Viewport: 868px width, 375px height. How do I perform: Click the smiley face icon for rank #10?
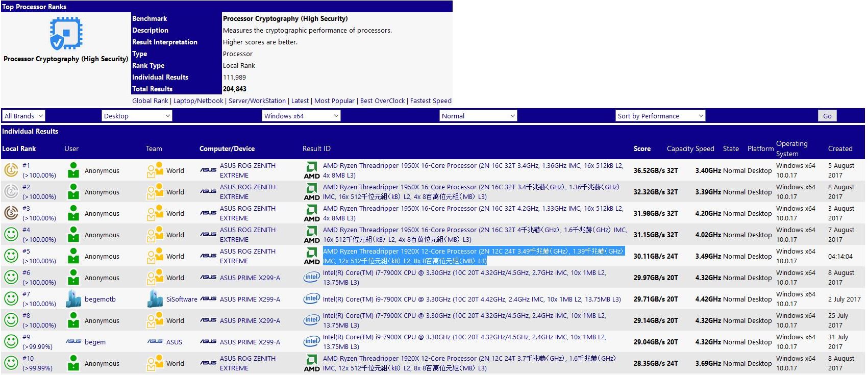11,363
